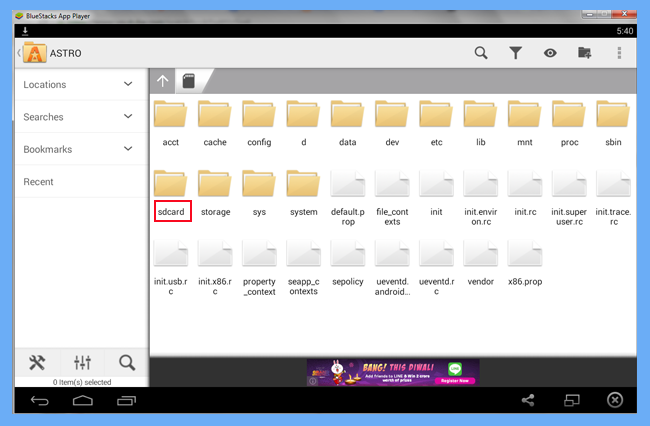Open the cache folder

(215, 123)
